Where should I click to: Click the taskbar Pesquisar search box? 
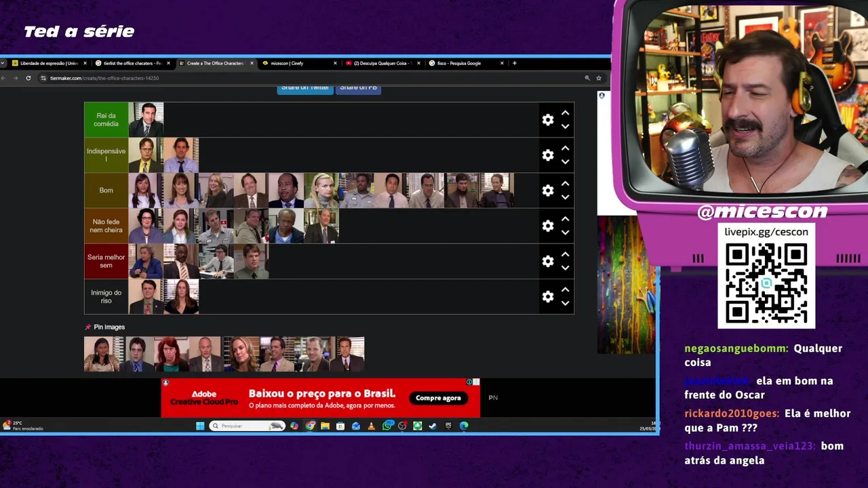[x=247, y=426]
